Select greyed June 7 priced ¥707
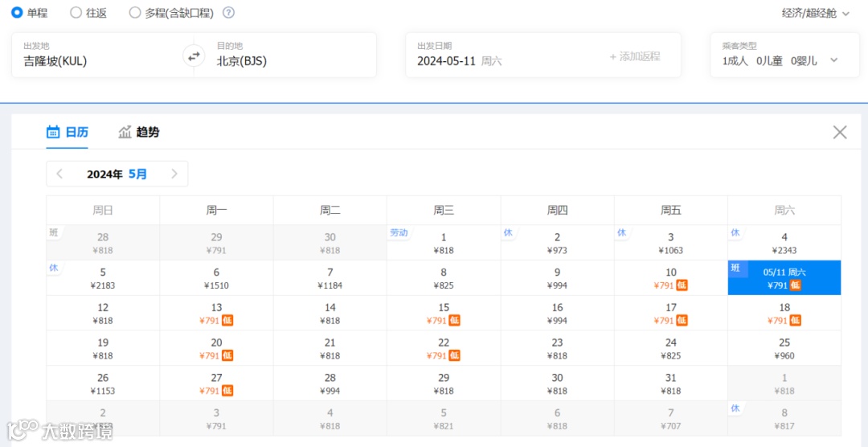Screen dimensions: 868x447 click(671, 419)
